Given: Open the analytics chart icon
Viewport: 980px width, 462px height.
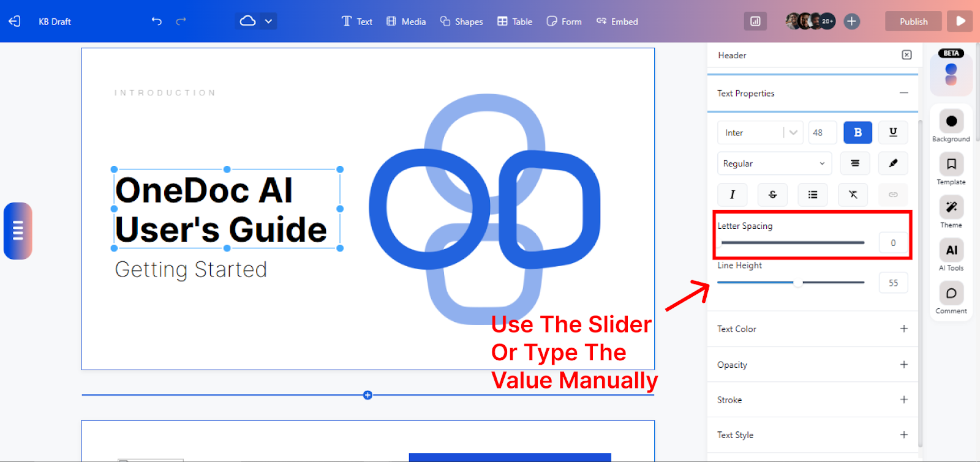Looking at the screenshot, I should [755, 21].
